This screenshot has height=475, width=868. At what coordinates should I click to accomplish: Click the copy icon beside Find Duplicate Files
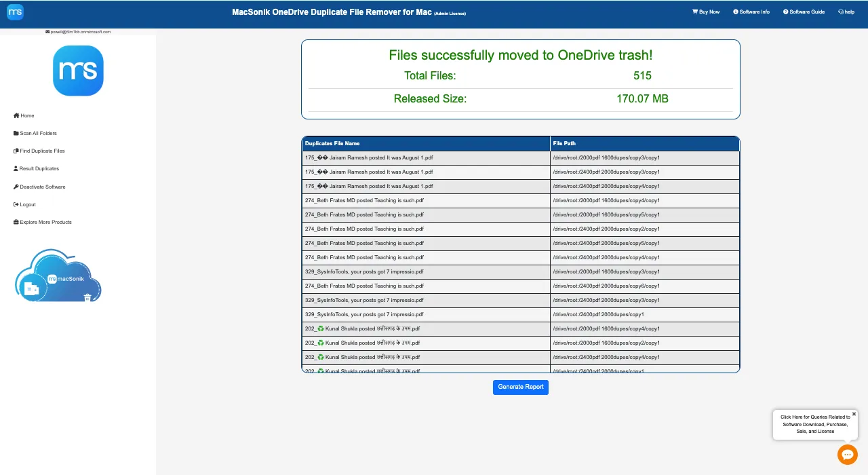coord(16,151)
